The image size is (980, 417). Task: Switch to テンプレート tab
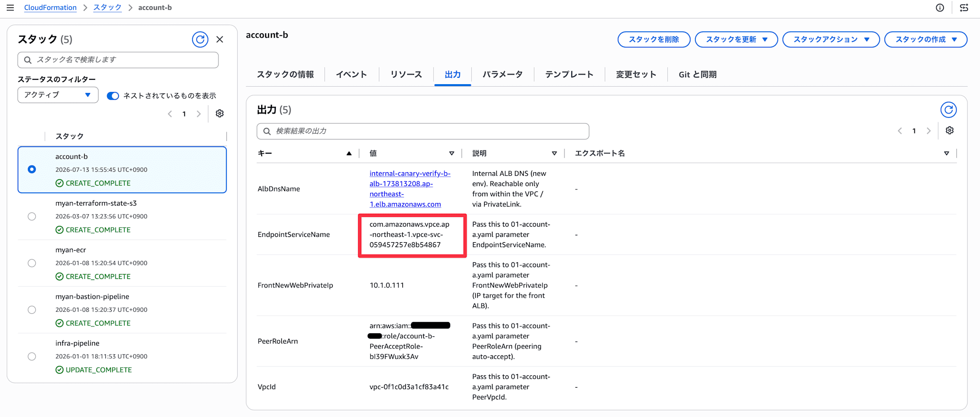pyautogui.click(x=569, y=74)
